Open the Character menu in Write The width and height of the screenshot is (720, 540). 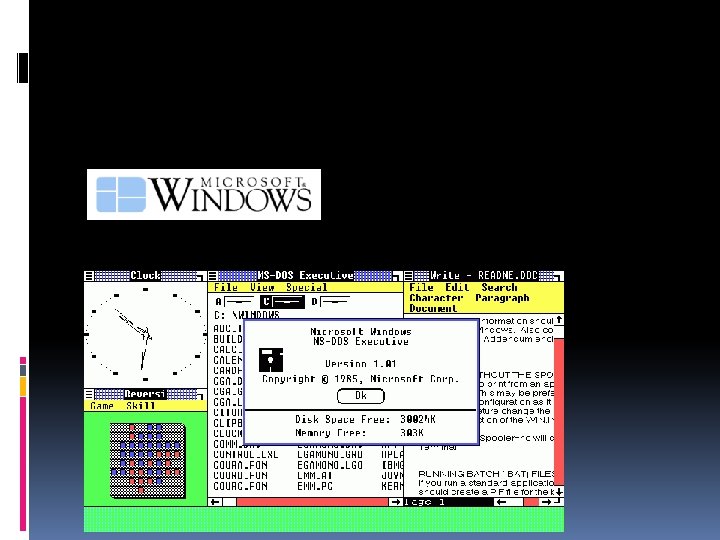click(x=436, y=298)
